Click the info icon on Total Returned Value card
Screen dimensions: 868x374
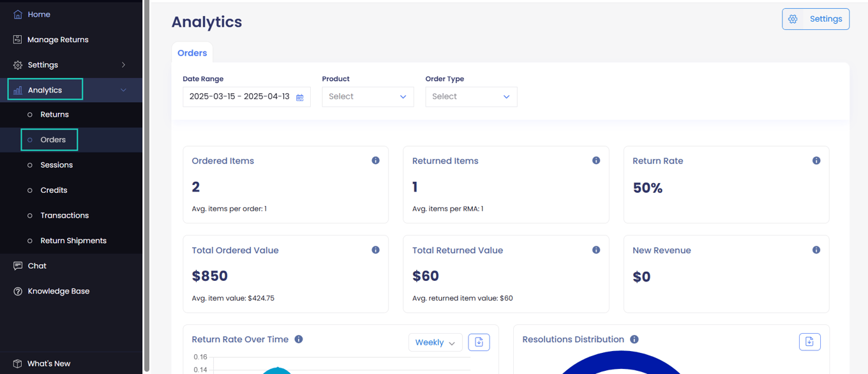(x=595, y=250)
